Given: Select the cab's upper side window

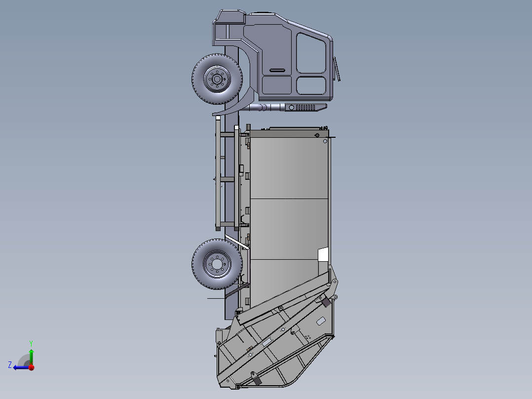Looking at the screenshot, I should coord(311,53).
